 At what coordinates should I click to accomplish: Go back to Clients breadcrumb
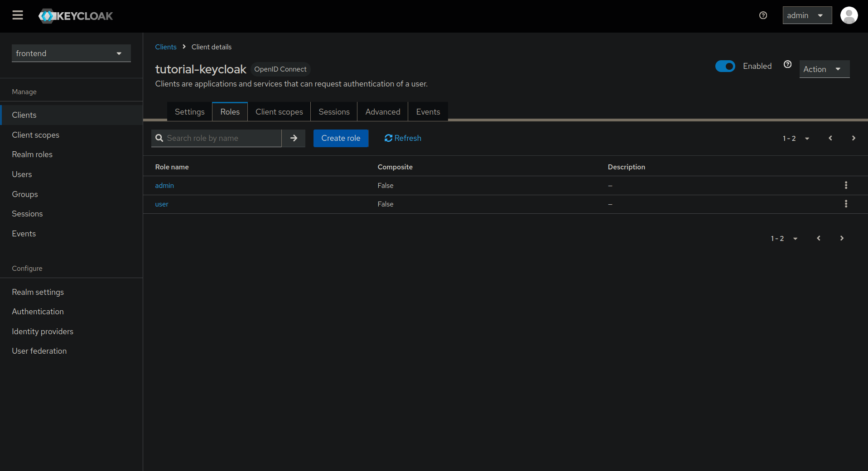point(166,47)
